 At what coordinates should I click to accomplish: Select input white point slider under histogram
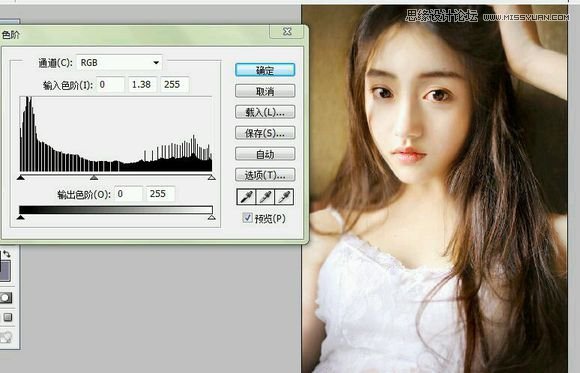[212, 178]
